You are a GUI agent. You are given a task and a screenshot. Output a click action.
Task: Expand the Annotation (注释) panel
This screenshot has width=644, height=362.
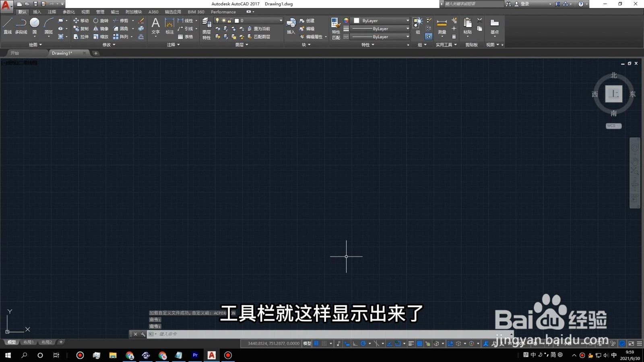(x=173, y=45)
